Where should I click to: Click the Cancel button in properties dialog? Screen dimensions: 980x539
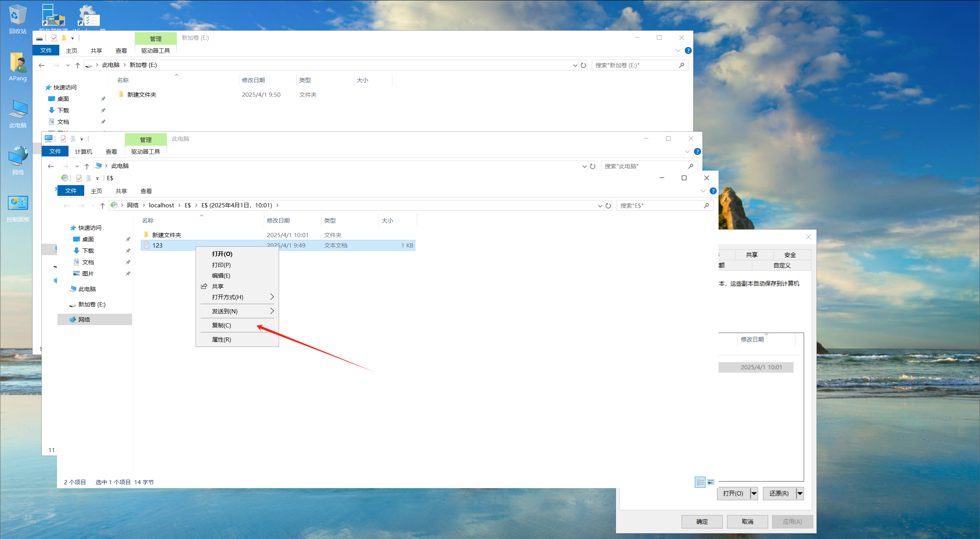747,522
